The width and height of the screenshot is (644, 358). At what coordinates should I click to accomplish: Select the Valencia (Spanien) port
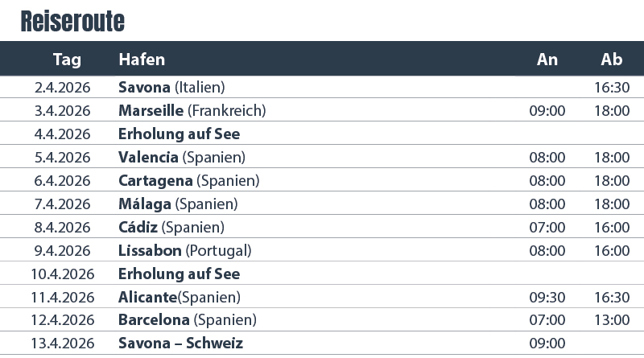181,157
